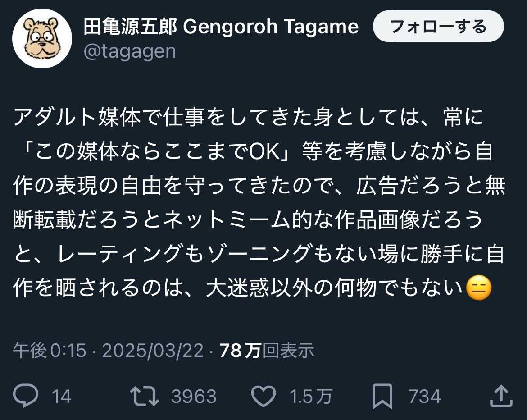Image resolution: width=527 pixels, height=420 pixels.
Task: Click the bookmark count 734
Action: click(424, 397)
